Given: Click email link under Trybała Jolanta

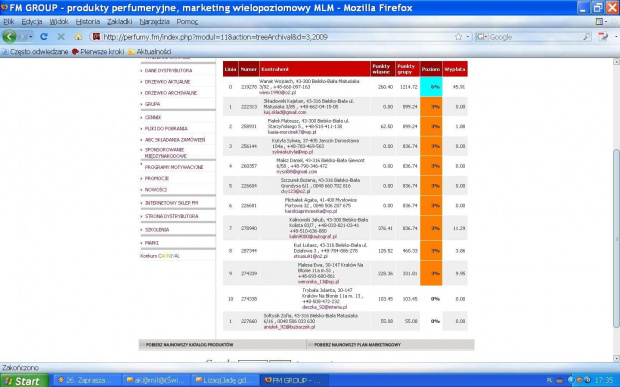Looking at the screenshot, I should (325, 307).
